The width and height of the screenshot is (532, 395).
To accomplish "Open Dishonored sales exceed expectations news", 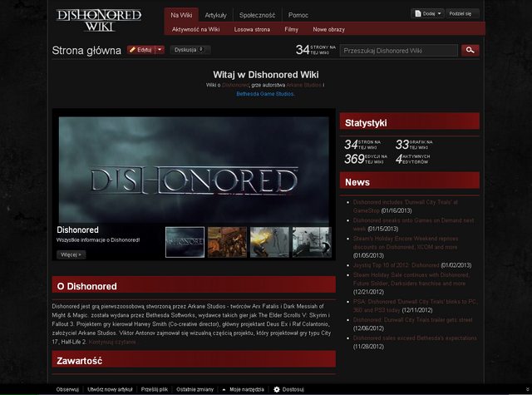I will [x=415, y=338].
